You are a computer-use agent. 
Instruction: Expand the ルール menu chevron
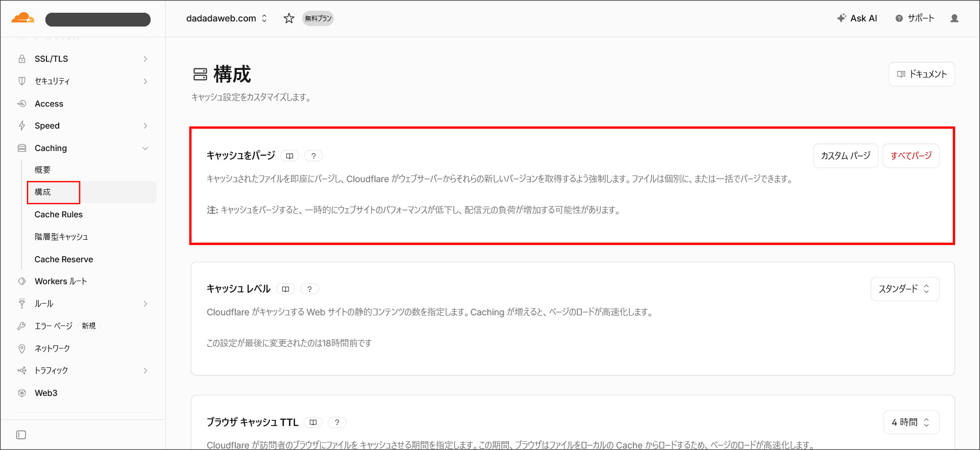tap(145, 304)
